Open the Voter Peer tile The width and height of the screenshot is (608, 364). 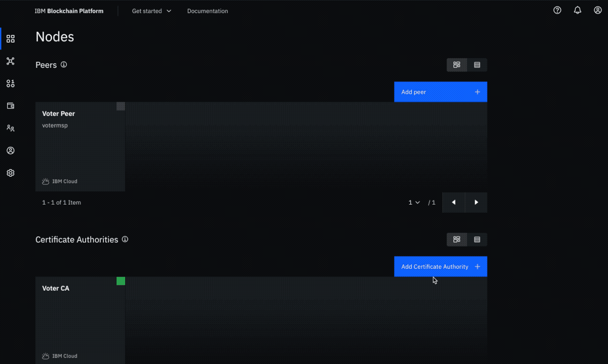tap(80, 147)
